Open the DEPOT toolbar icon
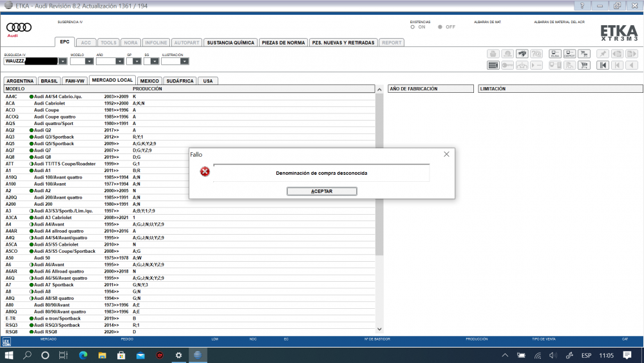Image resolution: width=644 pixels, height=363 pixels. click(570, 54)
